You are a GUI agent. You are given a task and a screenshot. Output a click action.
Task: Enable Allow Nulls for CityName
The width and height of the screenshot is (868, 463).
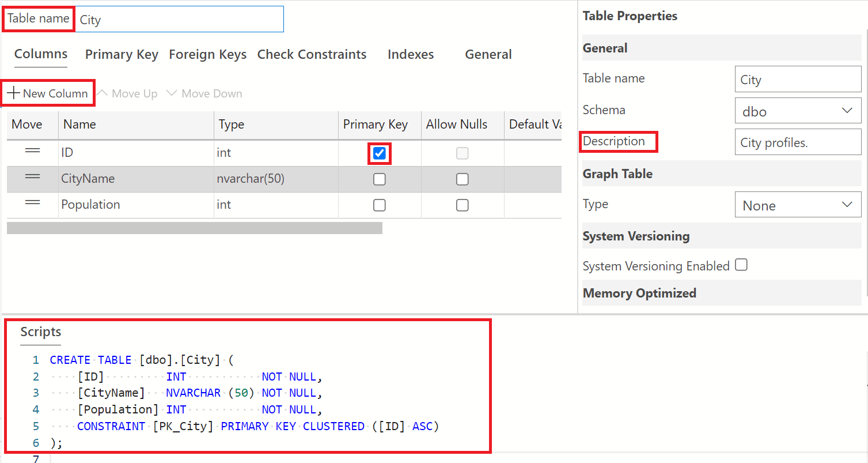tap(462, 179)
